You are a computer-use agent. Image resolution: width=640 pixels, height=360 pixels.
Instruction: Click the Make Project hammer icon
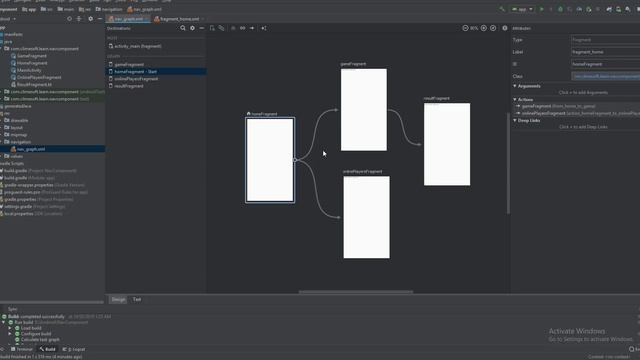coord(502,9)
